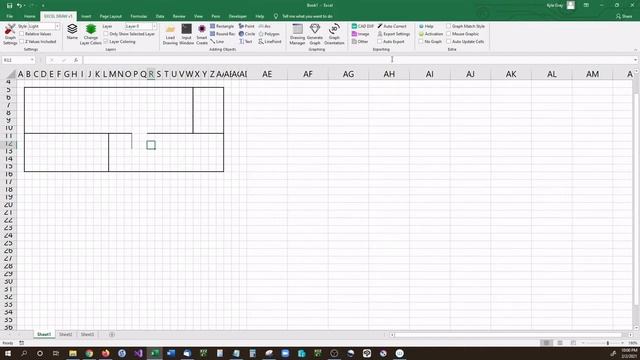
Task: Switch to the Insert tab
Action: tap(86, 16)
